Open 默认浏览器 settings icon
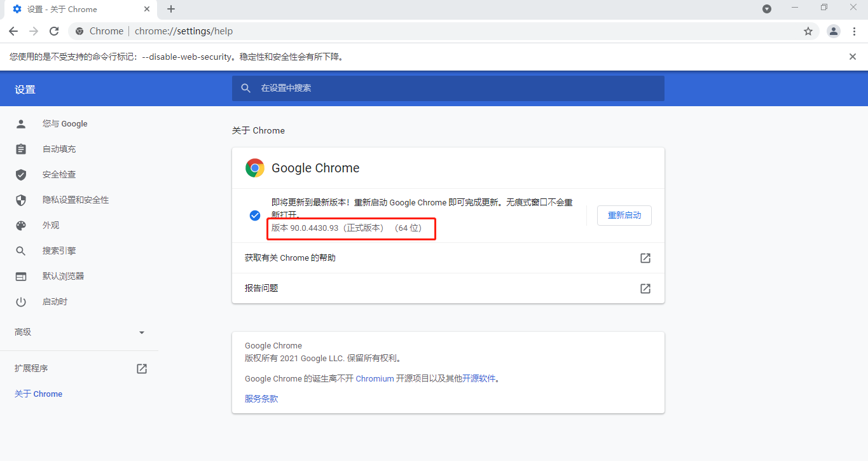This screenshot has height=461, width=868. (21, 276)
